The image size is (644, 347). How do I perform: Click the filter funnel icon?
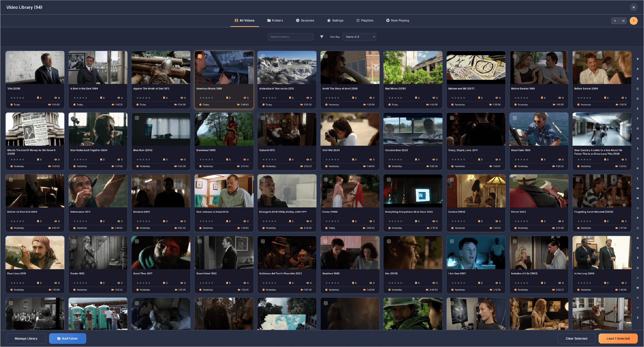pos(322,37)
